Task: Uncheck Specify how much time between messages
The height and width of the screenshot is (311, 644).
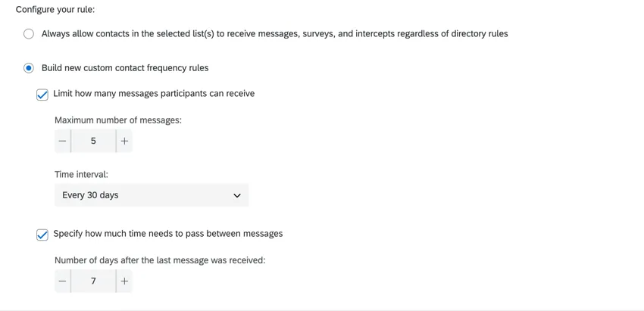Action: [42, 235]
